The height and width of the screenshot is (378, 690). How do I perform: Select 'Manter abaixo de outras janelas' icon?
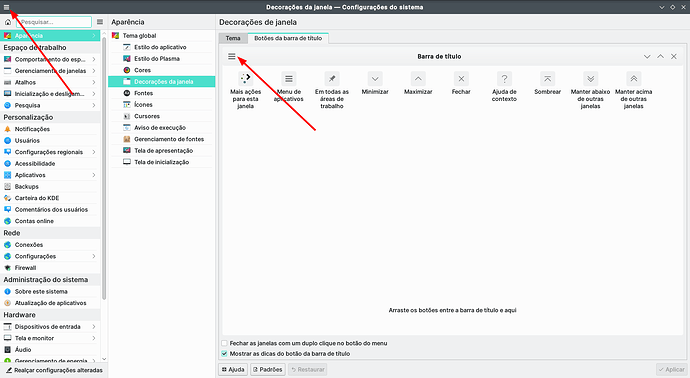pos(591,79)
